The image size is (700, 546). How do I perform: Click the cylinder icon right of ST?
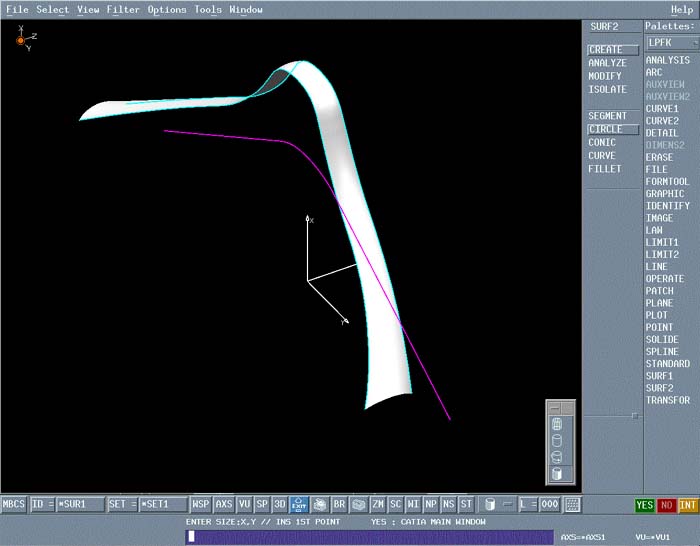tap(489, 505)
